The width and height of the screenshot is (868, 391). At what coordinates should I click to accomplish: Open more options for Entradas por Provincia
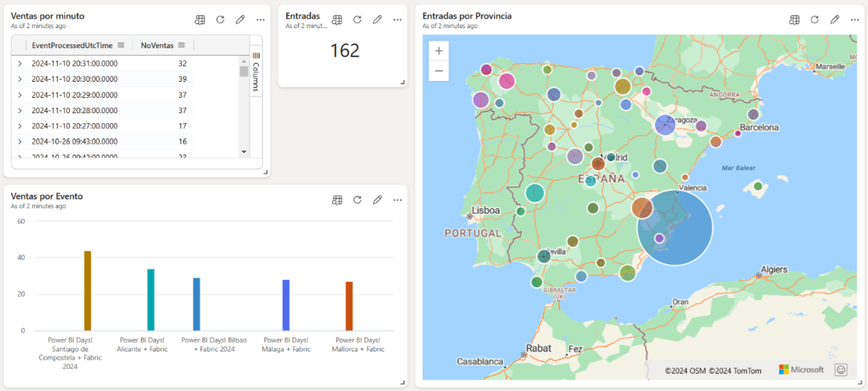855,20
